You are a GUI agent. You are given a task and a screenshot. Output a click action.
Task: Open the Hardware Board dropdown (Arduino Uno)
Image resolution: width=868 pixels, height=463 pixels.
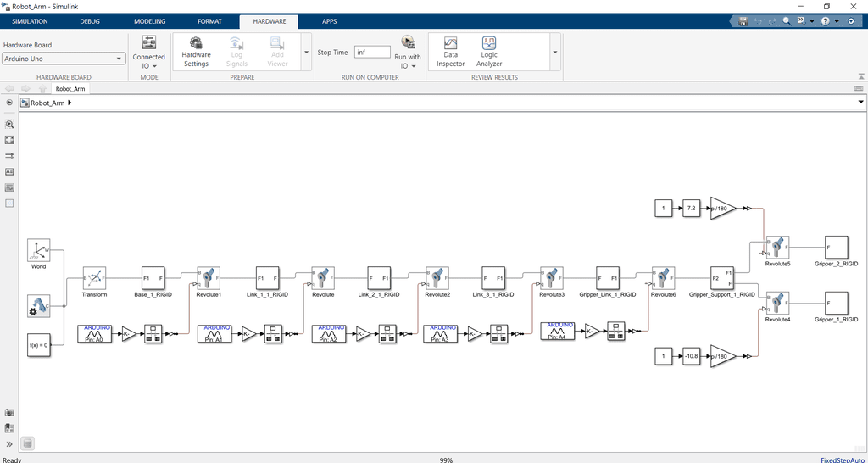tap(64, 59)
